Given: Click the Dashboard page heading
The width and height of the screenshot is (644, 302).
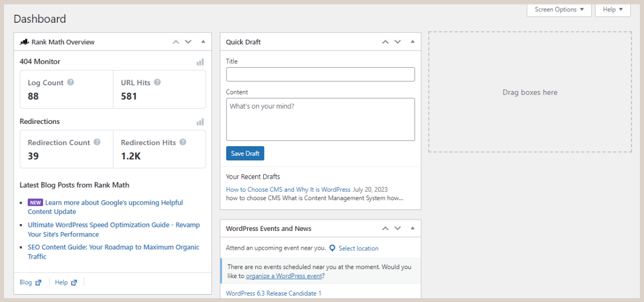Looking at the screenshot, I should (40, 19).
